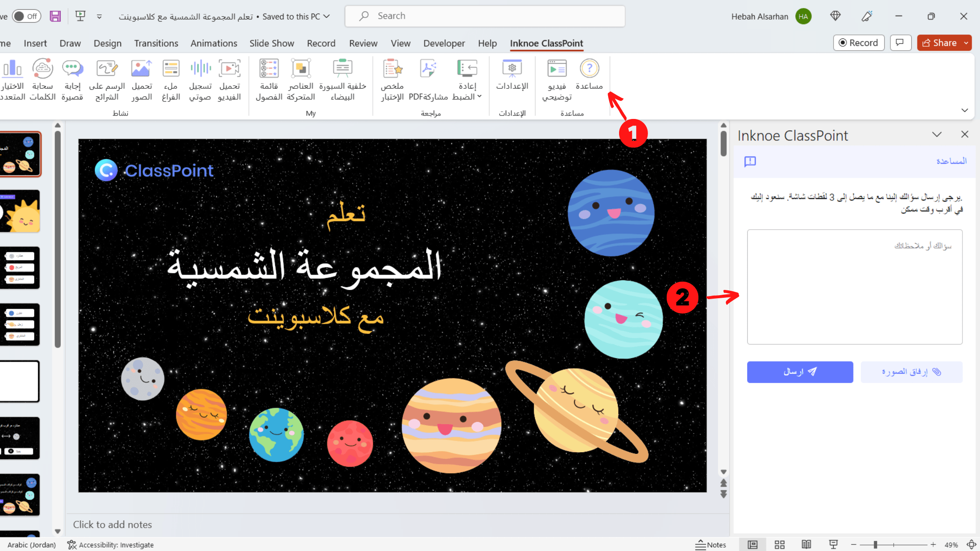
Task: Switch to Reading View
Action: pyautogui.click(x=806, y=545)
